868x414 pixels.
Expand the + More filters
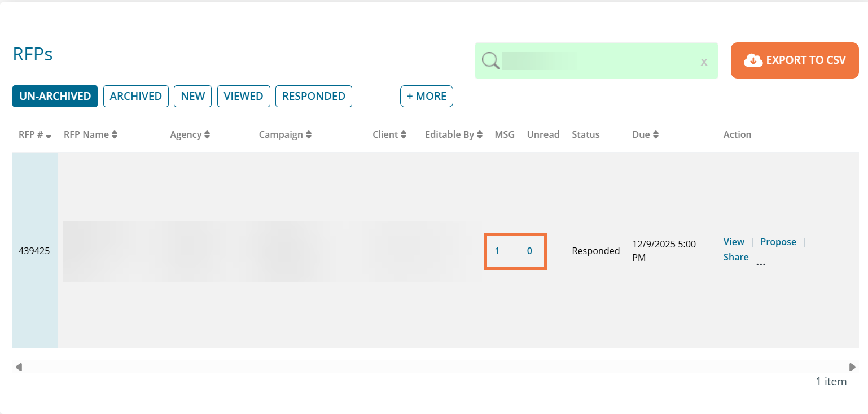(426, 96)
